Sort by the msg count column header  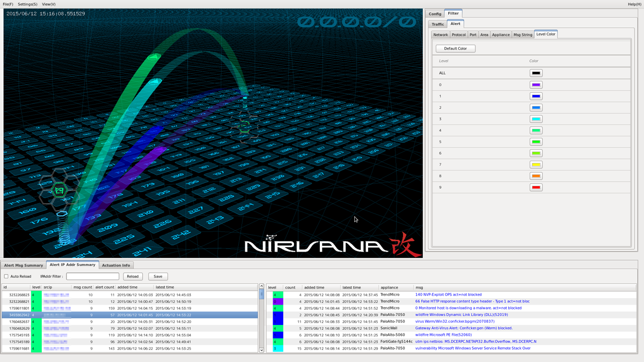(83, 287)
